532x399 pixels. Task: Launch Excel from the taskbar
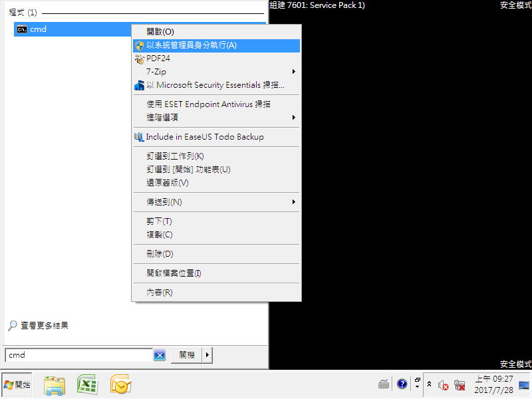click(87, 384)
